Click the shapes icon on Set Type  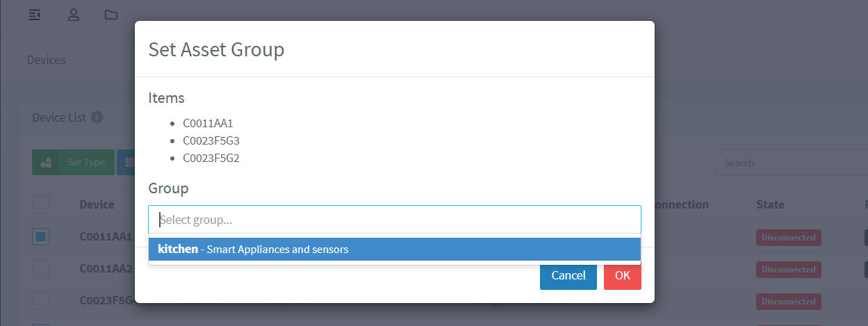coord(47,163)
